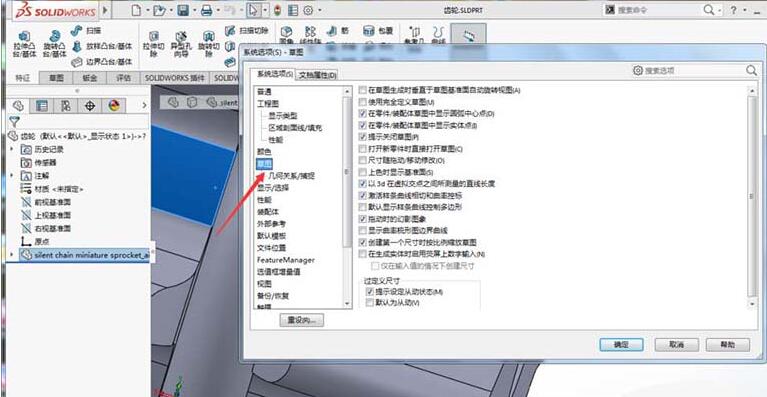Screen dimensions: 767x397
Task: Switch to the SOLIDWORKS 插件 ribbon tab
Action: [175, 78]
